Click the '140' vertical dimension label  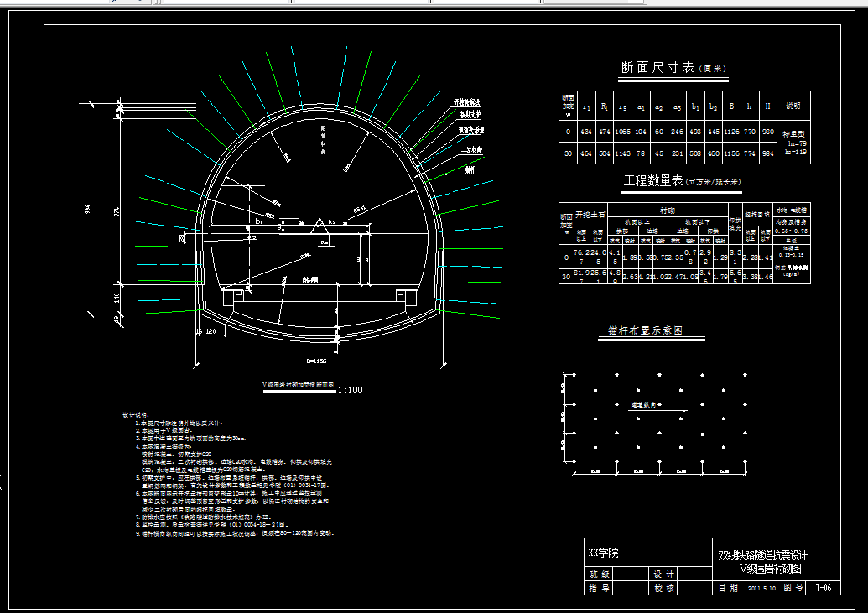pos(117,299)
